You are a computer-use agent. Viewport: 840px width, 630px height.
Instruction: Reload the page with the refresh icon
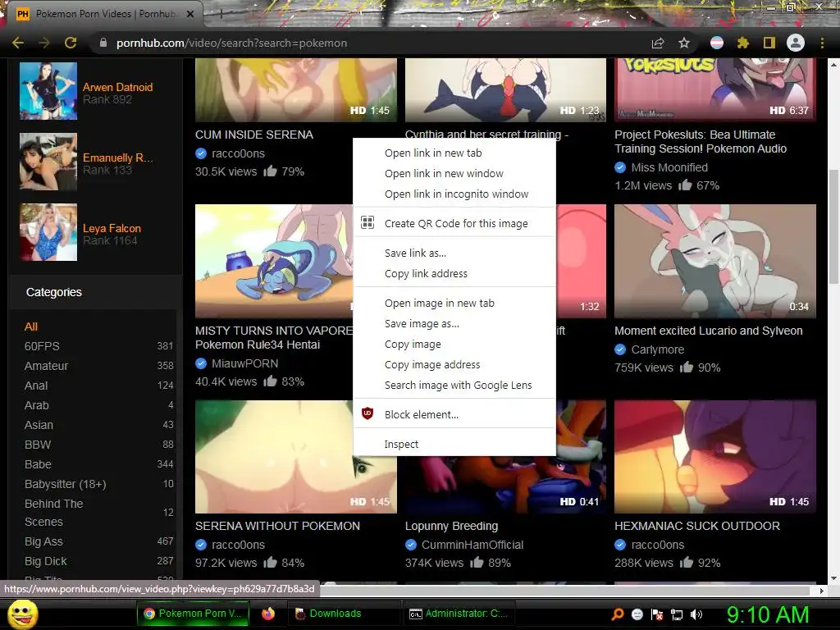click(71, 43)
